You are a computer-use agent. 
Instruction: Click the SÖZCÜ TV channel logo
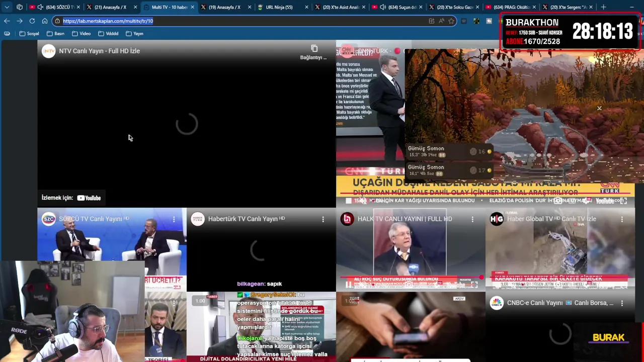(48, 219)
